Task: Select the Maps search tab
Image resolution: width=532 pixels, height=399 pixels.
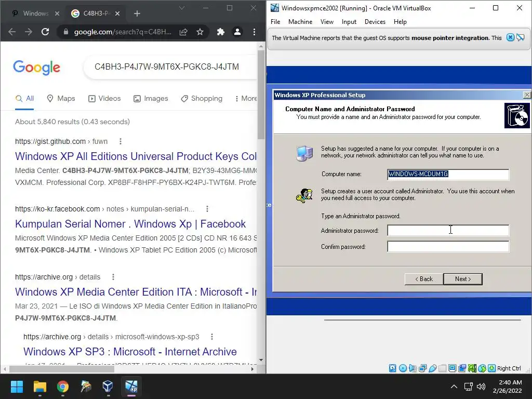Action: [x=61, y=98]
